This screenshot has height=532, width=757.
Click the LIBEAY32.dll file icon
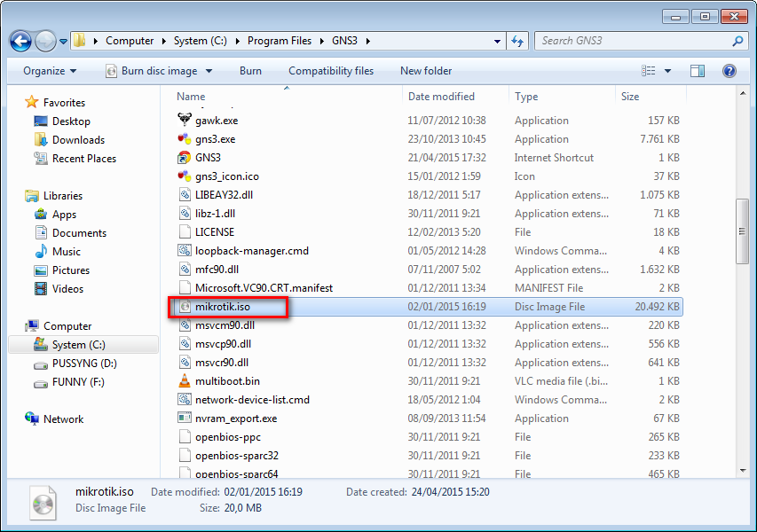[185, 195]
